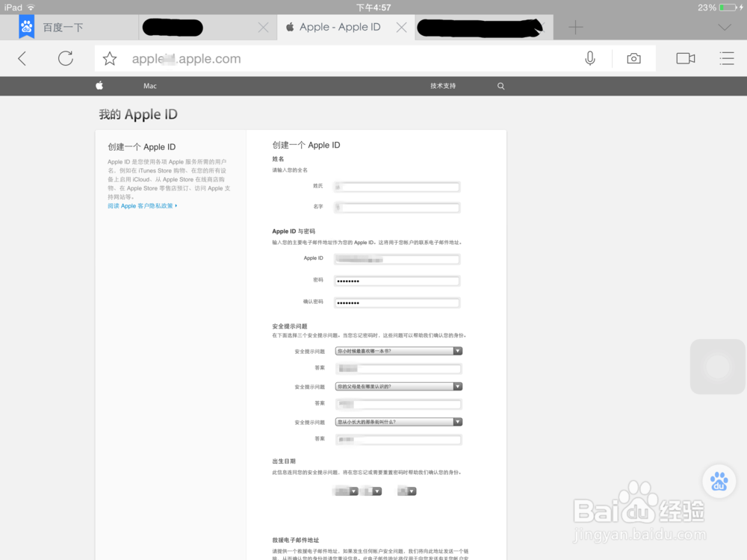Click the 密码 password field
The image size is (747, 560).
397,281
